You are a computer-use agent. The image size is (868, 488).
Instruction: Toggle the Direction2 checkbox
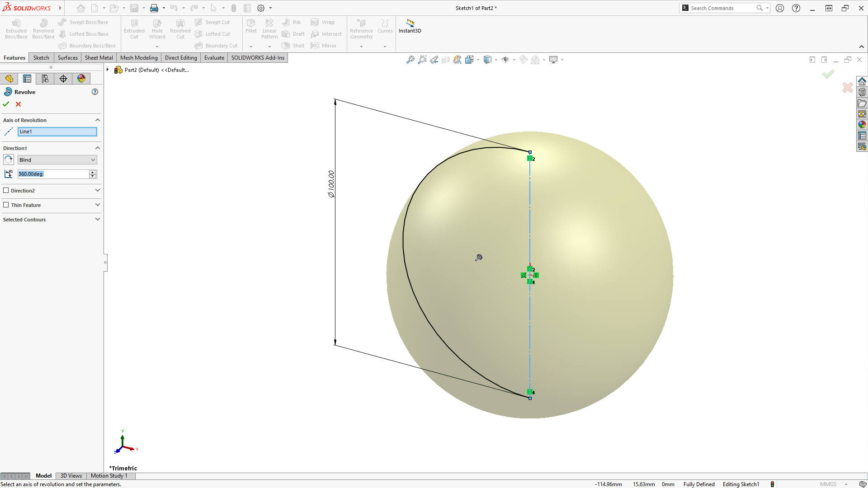(6, 190)
